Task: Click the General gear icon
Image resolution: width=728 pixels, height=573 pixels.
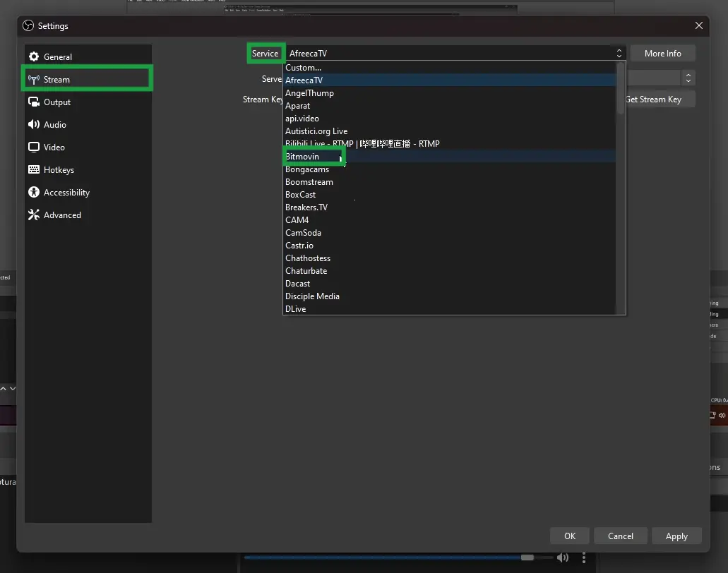Action: [34, 56]
